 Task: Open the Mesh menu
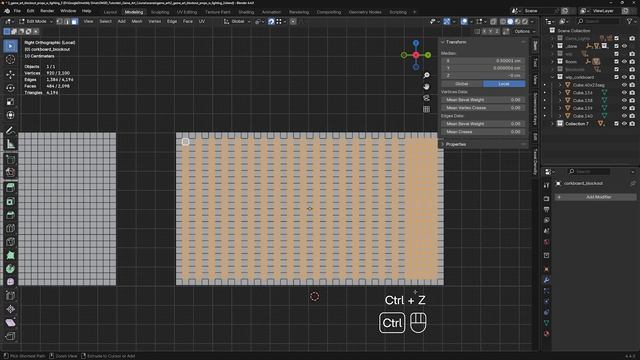pyautogui.click(x=136, y=21)
